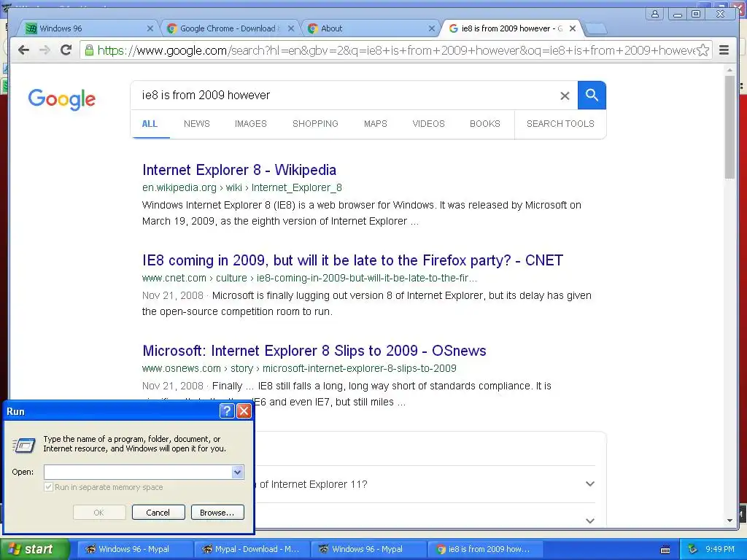Select the MAPS search filter
The height and width of the screenshot is (560, 747).
point(376,124)
